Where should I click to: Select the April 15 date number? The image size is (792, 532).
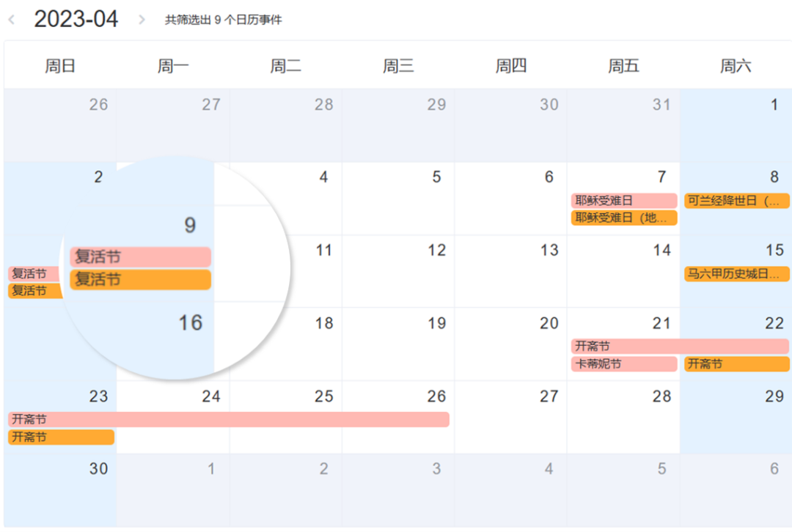pos(774,250)
